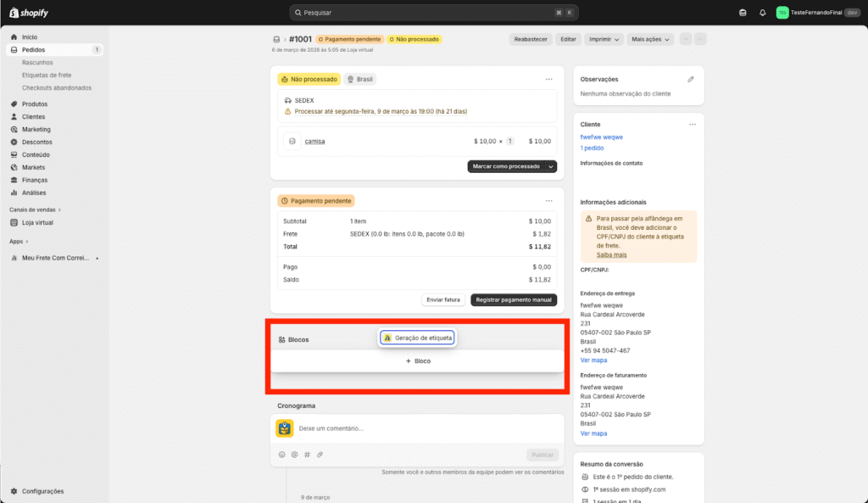Screen dimensions: 868x503
Task: Open the Saiba mais link
Action: [611, 254]
